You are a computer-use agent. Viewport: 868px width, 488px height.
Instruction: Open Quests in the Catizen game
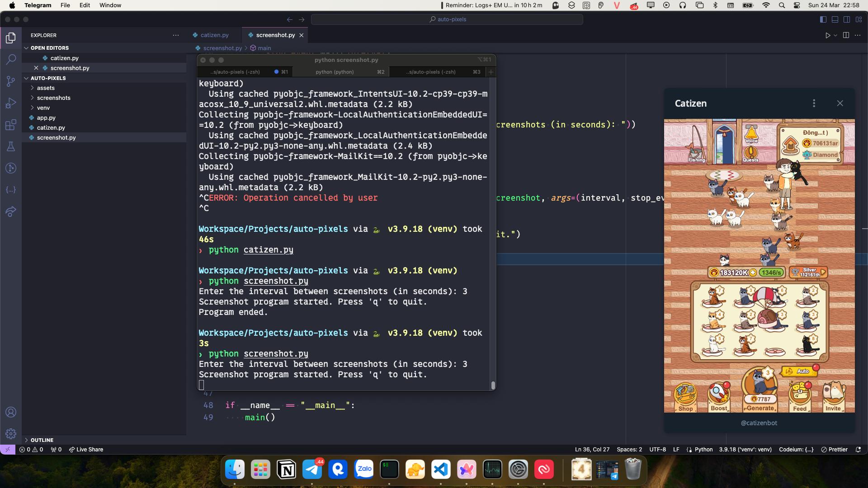pos(750,154)
